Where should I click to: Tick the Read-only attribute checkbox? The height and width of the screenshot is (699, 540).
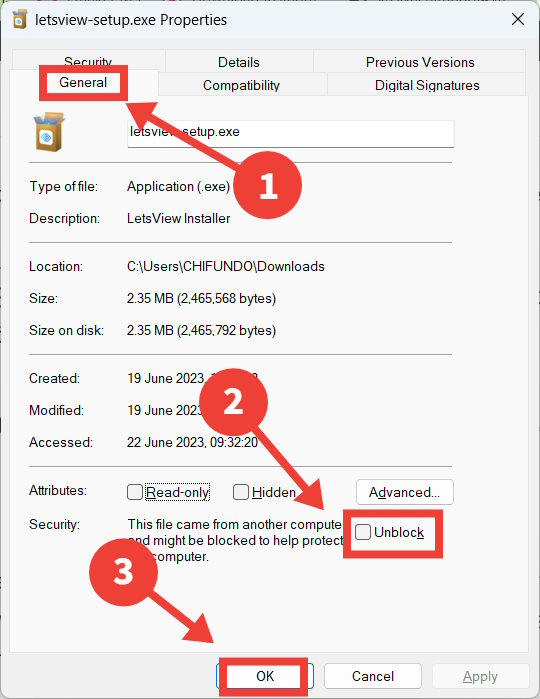coord(135,492)
